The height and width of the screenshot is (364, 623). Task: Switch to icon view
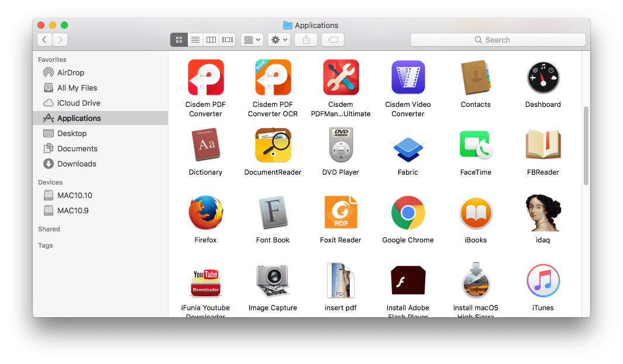pyautogui.click(x=179, y=40)
